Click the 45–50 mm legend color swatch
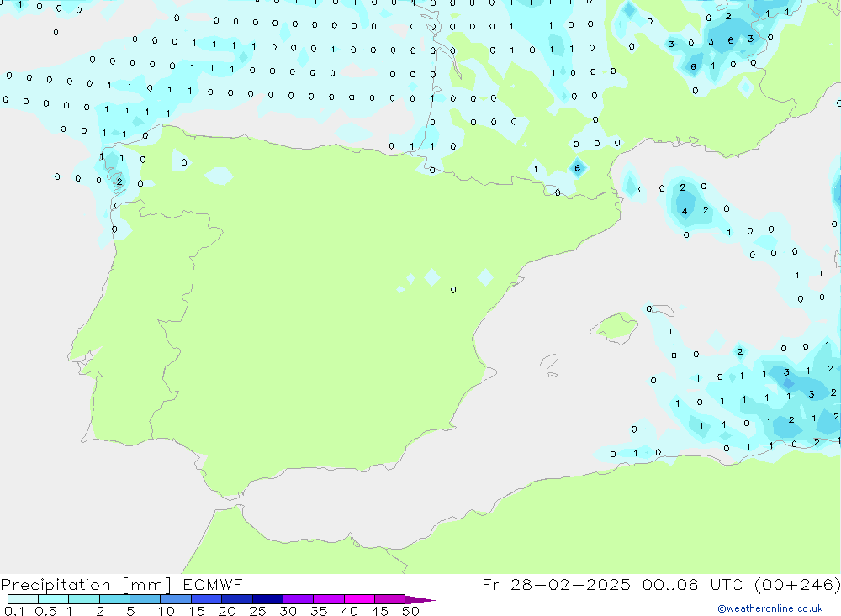This screenshot has height=616, width=841. 389,599
